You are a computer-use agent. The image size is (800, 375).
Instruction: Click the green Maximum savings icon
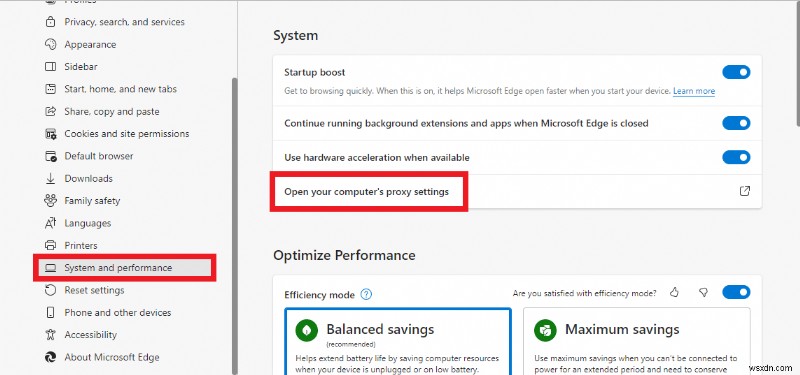(545, 331)
